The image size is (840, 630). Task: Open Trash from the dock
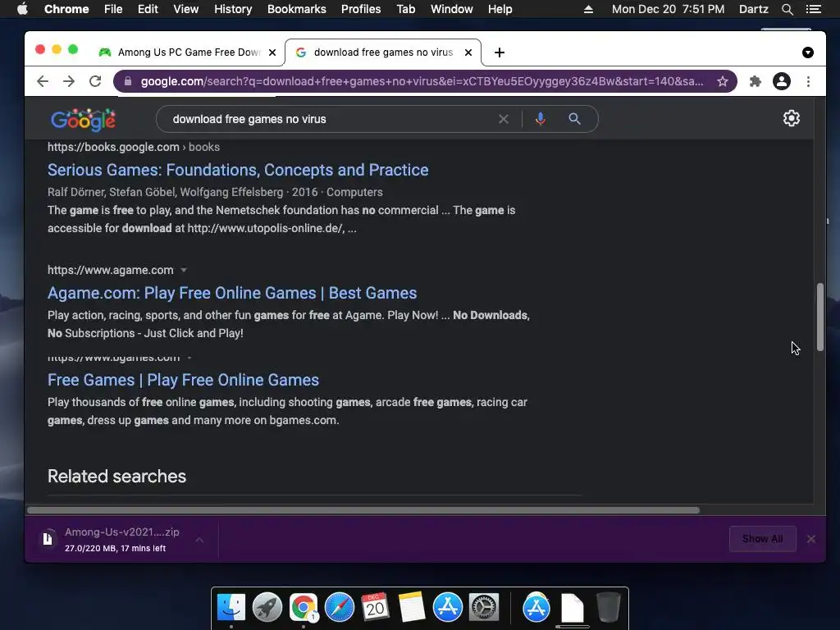[608, 608]
